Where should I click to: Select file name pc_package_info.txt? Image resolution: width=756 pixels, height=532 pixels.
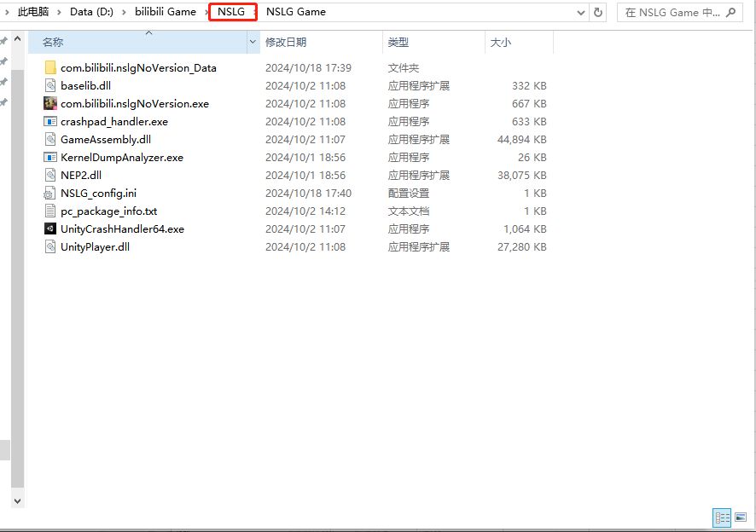click(109, 211)
